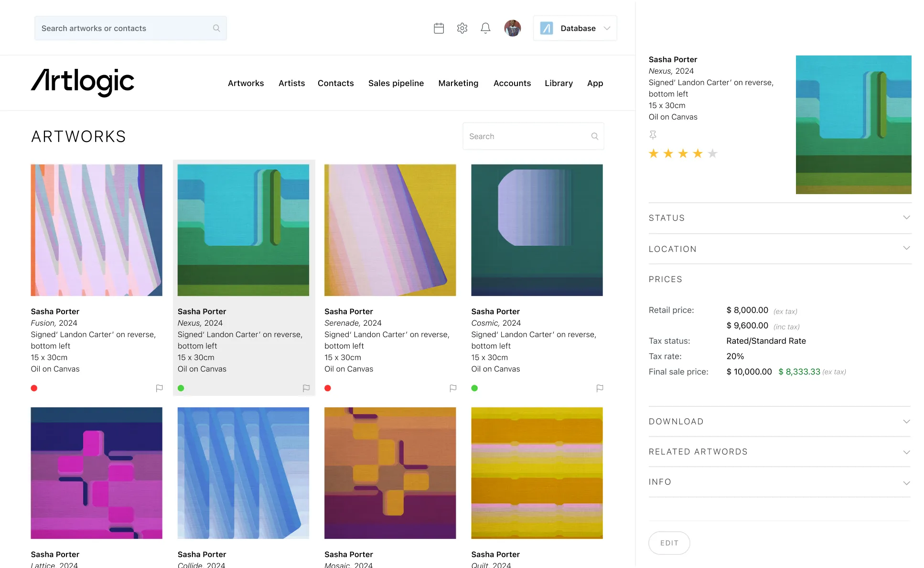Open notifications bell icon

coord(485,28)
